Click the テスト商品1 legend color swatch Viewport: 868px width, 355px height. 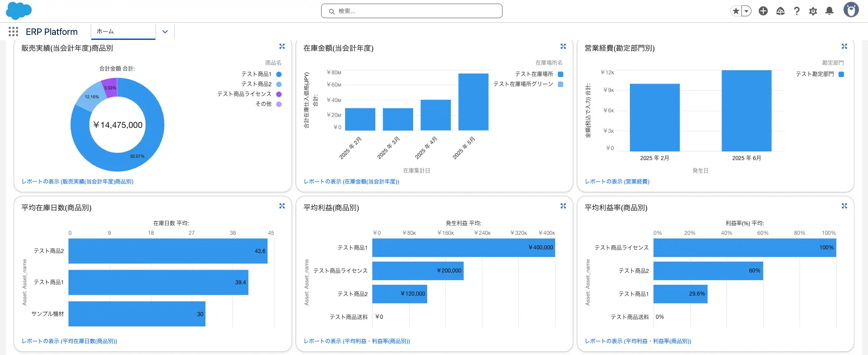click(279, 74)
